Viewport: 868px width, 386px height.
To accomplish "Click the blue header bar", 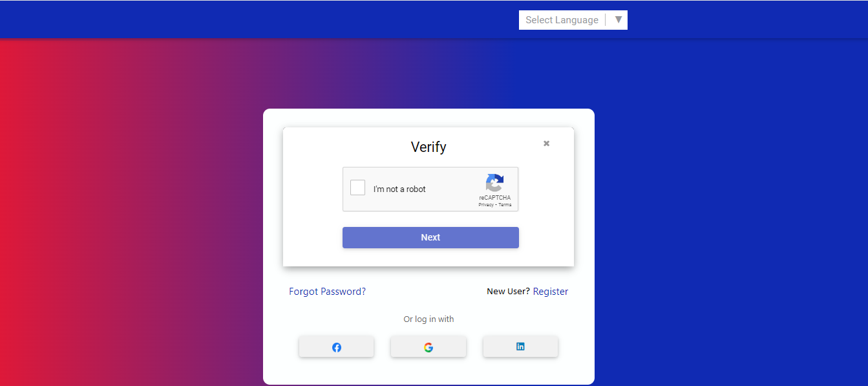I will coord(259,19).
